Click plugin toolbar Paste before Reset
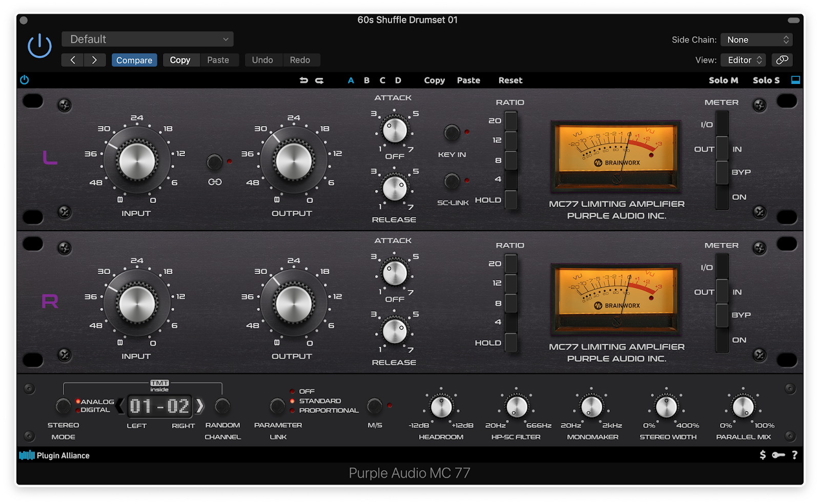Image resolution: width=820 pixels, height=504 pixels. click(468, 80)
